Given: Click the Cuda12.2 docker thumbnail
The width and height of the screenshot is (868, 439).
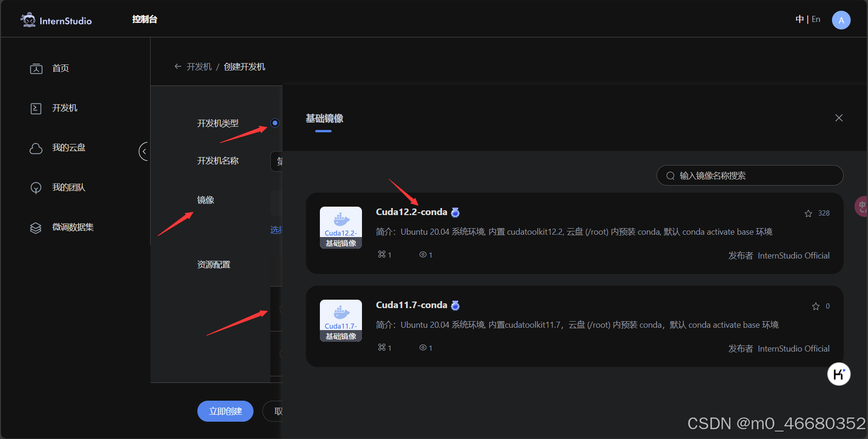Looking at the screenshot, I should click(x=341, y=228).
